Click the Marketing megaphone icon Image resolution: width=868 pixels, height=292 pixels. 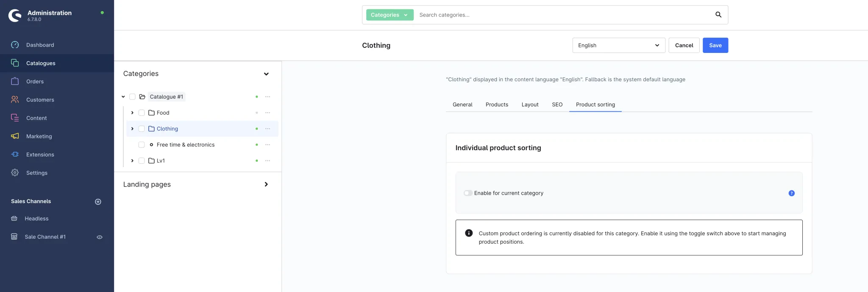pyautogui.click(x=15, y=136)
